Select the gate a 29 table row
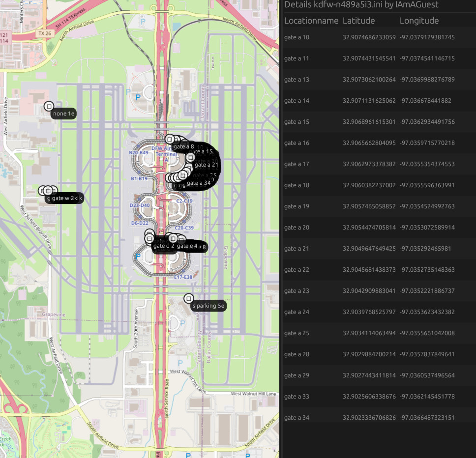The width and height of the screenshot is (476, 458). click(380, 375)
